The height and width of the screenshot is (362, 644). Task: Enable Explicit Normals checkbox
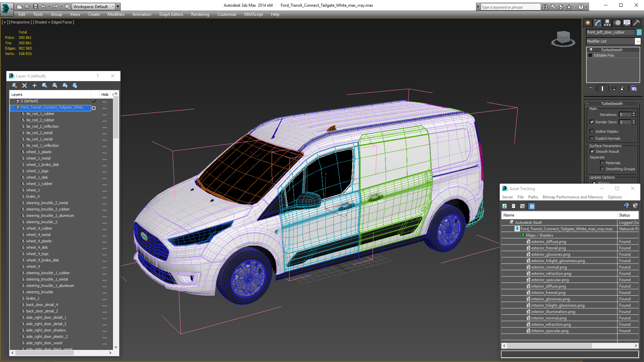(592, 138)
